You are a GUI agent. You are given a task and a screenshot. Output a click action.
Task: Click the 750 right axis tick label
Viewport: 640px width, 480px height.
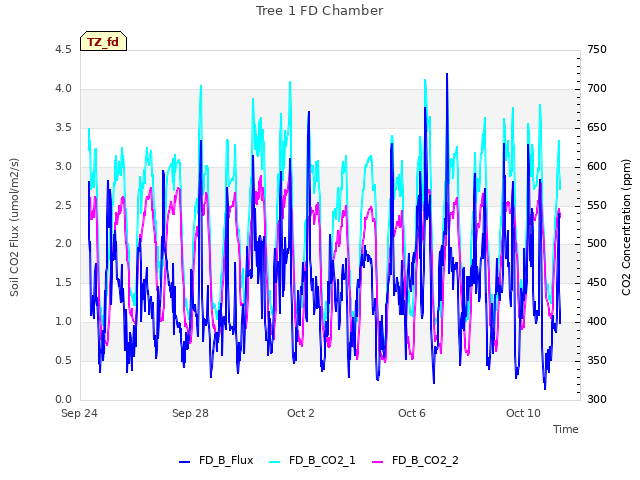597,49
